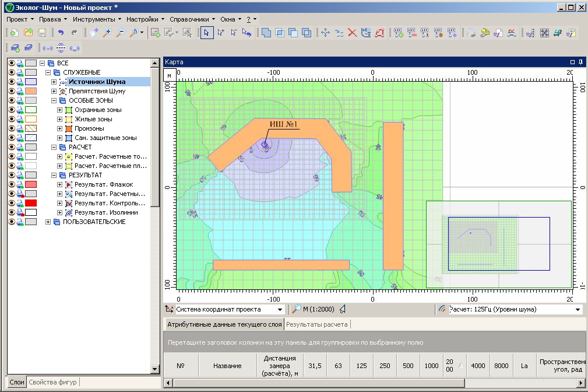Screen dimensions: 588x392
Task: Collapse the ОСОБЫЕ ЗОНЫ group
Action: pyautogui.click(x=54, y=100)
